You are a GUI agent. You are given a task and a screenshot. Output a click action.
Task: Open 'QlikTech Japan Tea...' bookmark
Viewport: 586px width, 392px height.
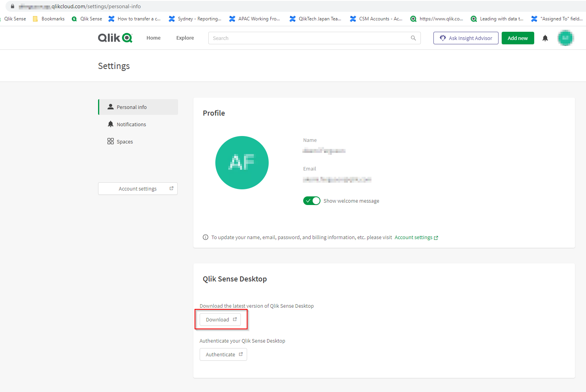[315, 19]
